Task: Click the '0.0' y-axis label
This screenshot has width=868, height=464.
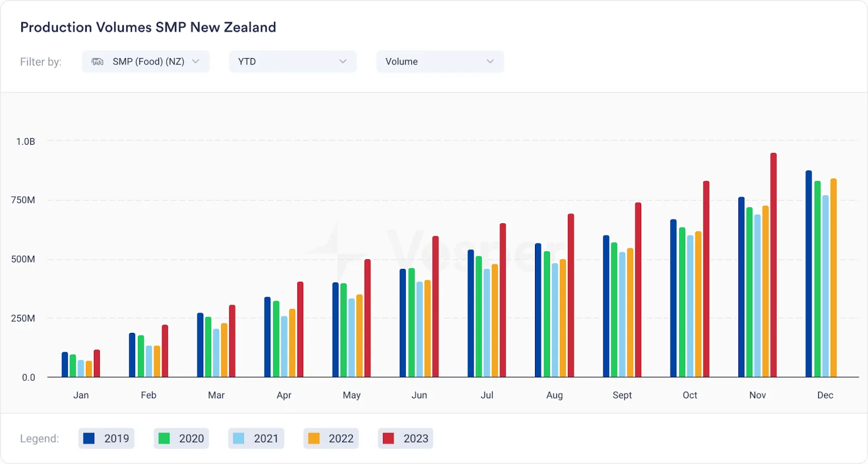Action: pos(29,377)
